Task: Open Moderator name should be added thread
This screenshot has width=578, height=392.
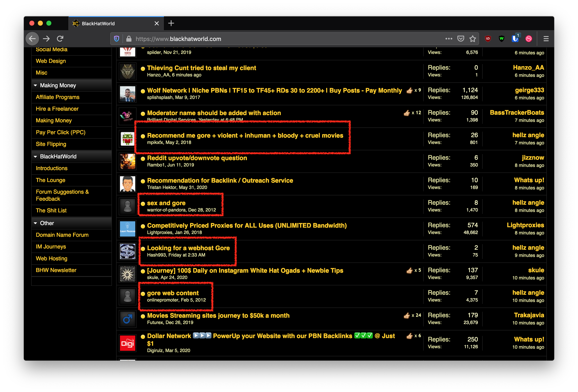Action: pyautogui.click(x=214, y=113)
